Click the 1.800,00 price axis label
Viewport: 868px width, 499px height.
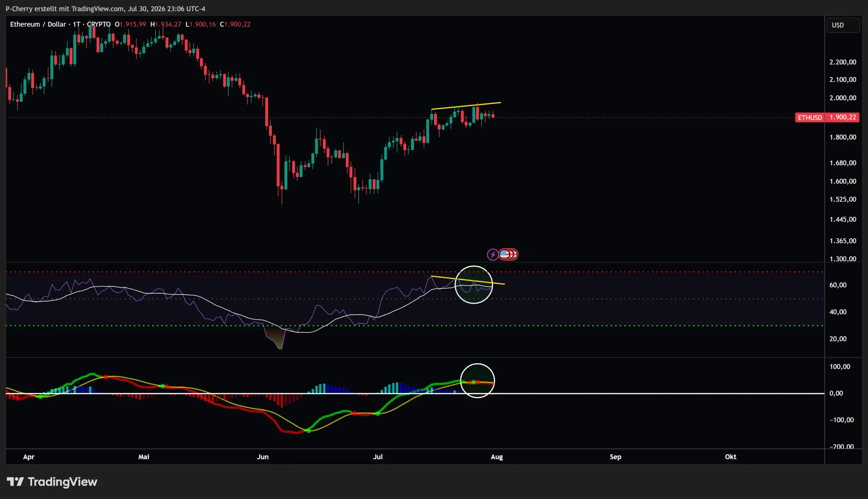(x=843, y=137)
